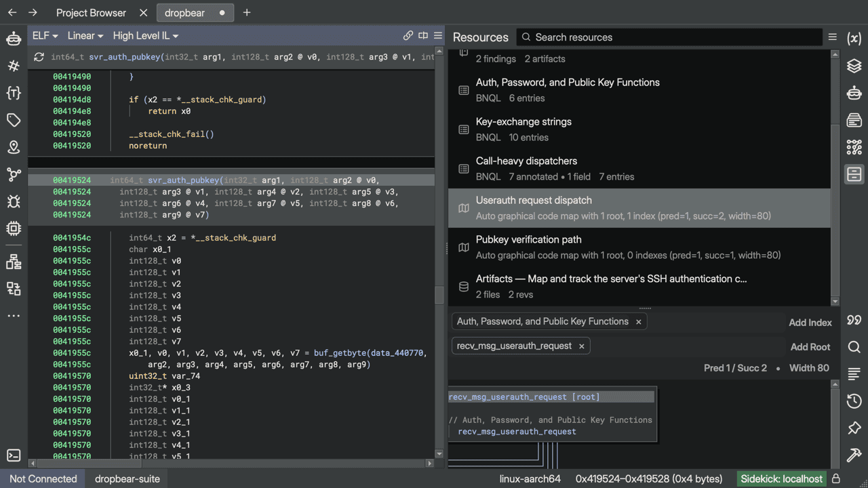Open the High Level IL dropdown

pyautogui.click(x=146, y=35)
